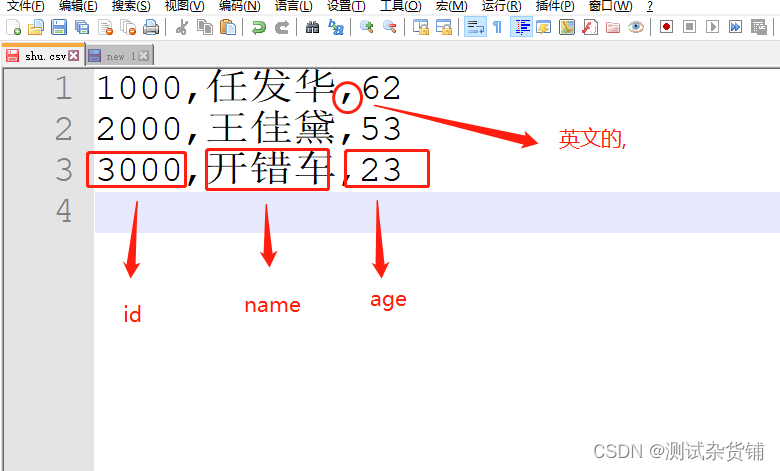Click the Zoom In magnifier icon

367,27
